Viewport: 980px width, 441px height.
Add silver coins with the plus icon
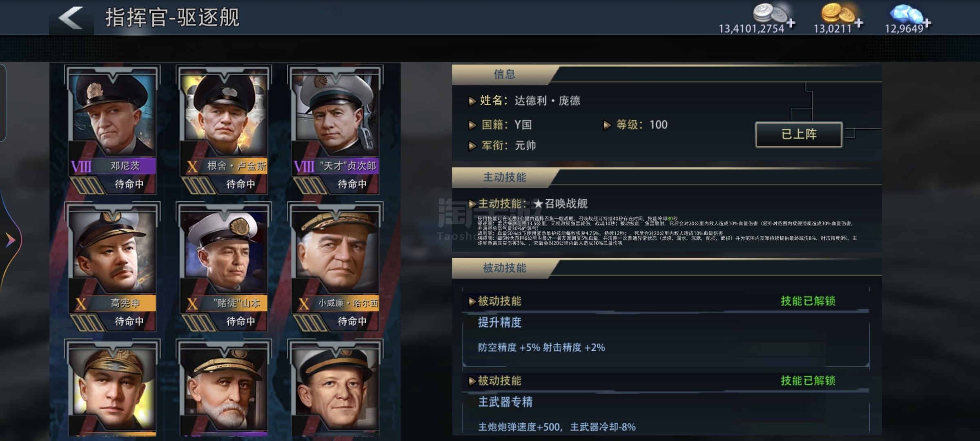click(791, 23)
